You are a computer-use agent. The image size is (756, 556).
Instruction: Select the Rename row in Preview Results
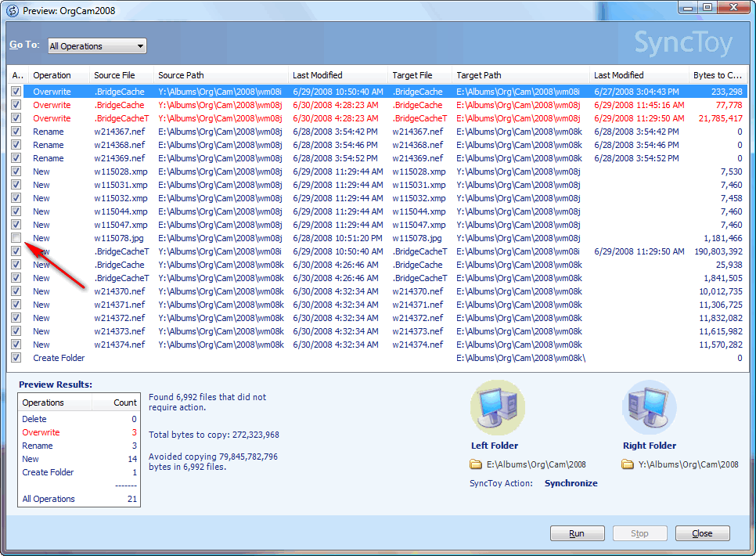click(79, 446)
